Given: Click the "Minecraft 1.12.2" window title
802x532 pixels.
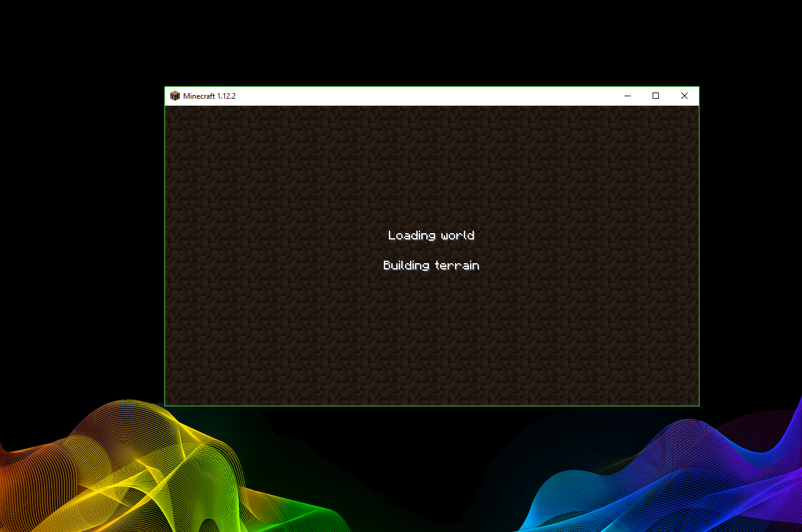Looking at the screenshot, I should pyautogui.click(x=209, y=96).
